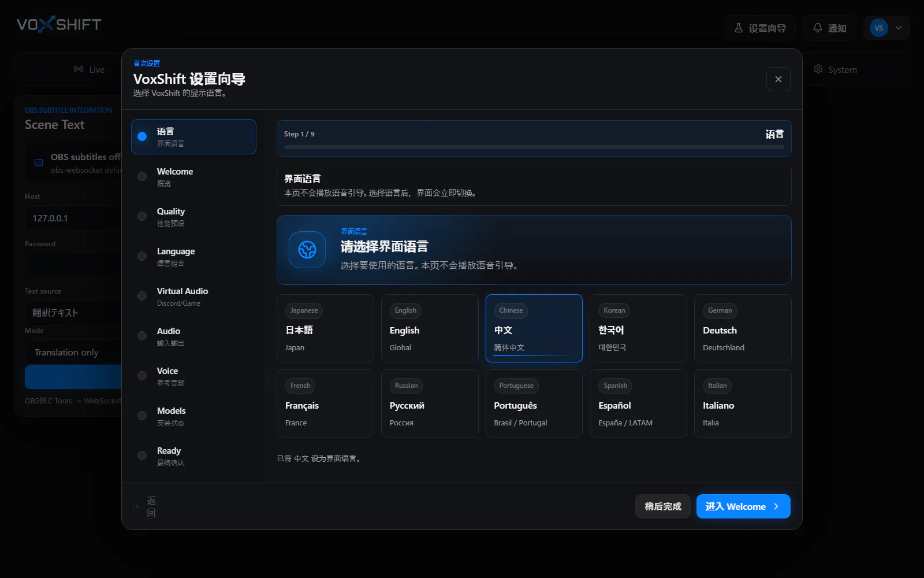Click the bell notification icon
The image size is (924, 578).
[818, 28]
